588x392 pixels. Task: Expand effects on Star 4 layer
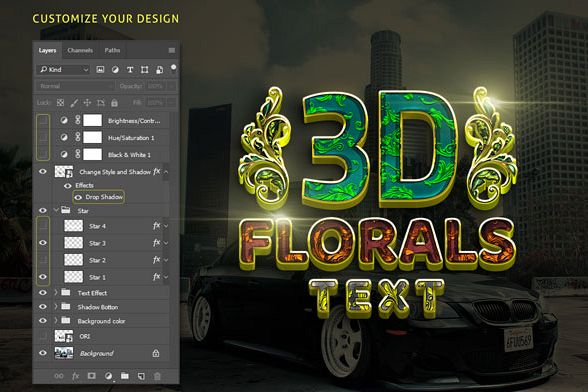pyautogui.click(x=166, y=226)
